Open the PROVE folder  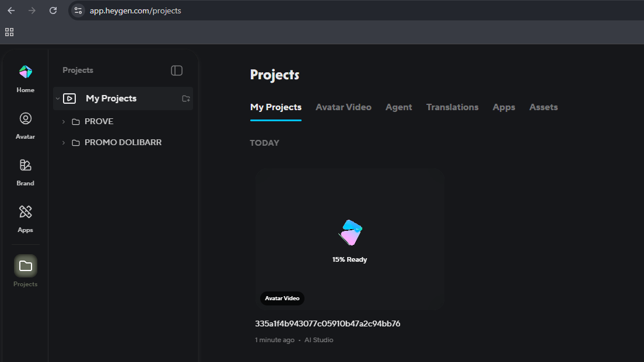(x=99, y=121)
